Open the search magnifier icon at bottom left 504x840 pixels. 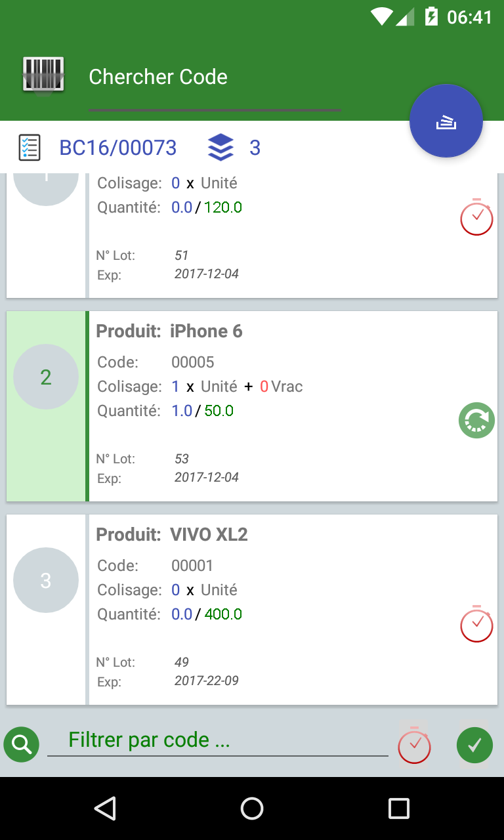[21, 744]
